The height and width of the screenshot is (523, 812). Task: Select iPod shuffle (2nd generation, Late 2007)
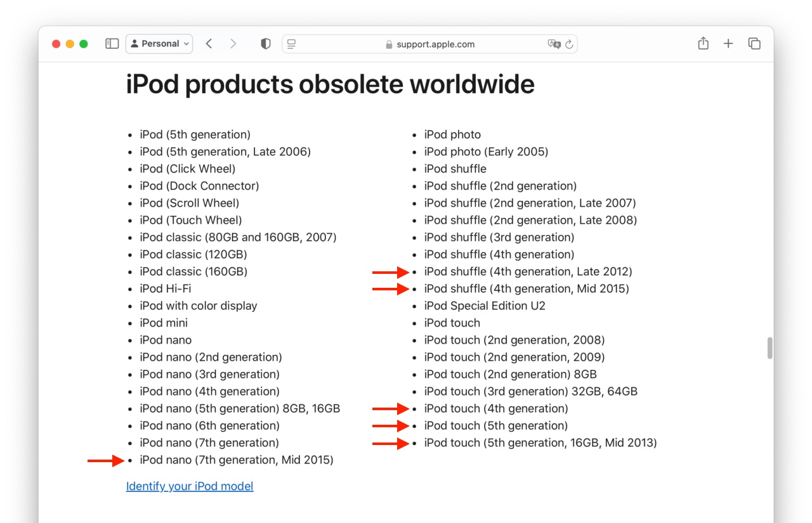(530, 203)
